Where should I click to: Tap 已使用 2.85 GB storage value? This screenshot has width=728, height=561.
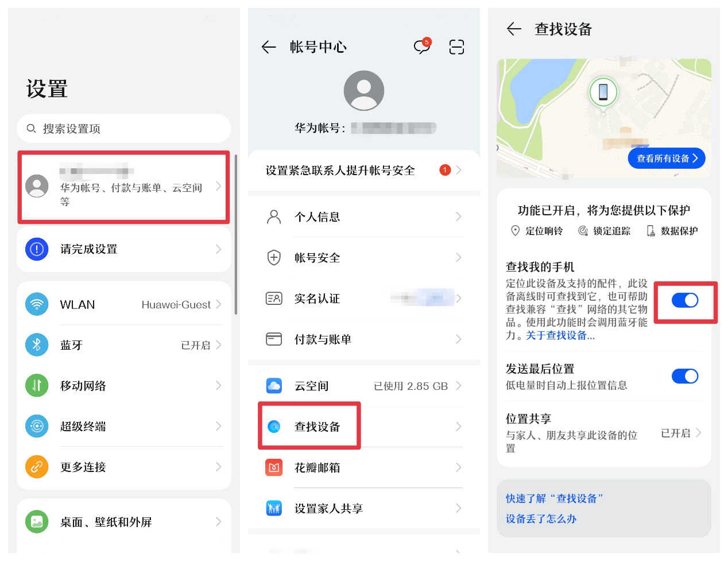click(411, 386)
